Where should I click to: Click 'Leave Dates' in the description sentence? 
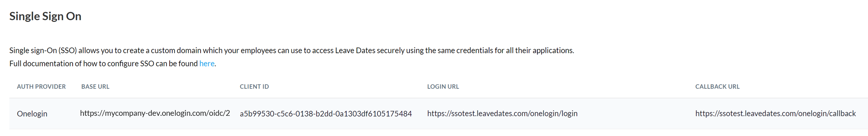pos(355,50)
